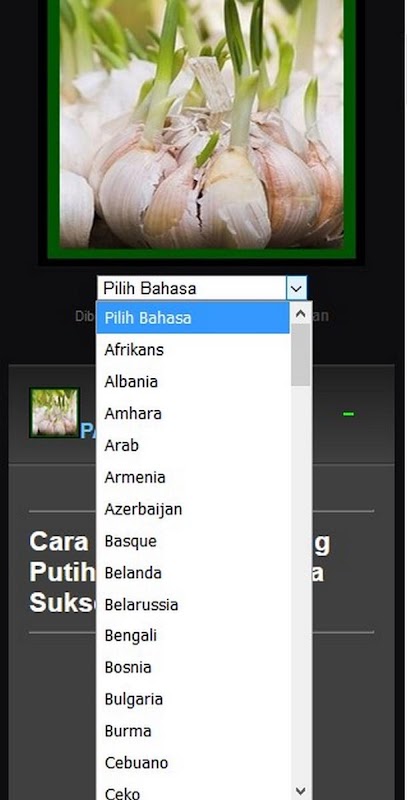Click the scrollbar down arrow in list
Image resolution: width=407 pixels, height=800 pixels.
[x=300, y=791]
